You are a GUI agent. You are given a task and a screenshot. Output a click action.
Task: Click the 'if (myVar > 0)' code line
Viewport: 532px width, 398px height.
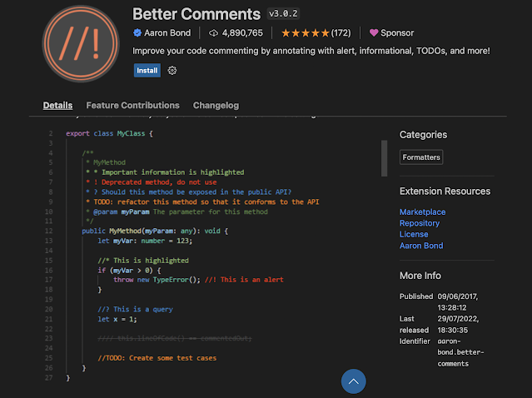pyautogui.click(x=129, y=271)
